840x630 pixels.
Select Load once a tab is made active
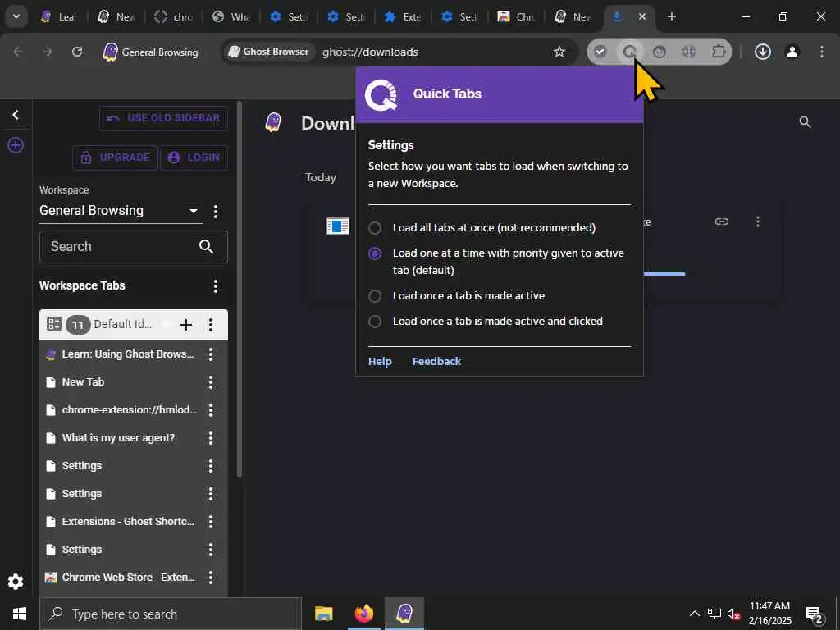[x=375, y=295]
